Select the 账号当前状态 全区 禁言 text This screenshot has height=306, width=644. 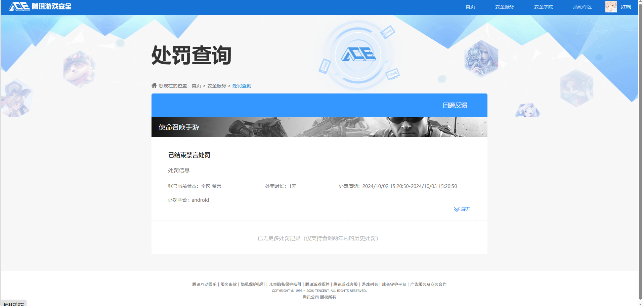pyautogui.click(x=195, y=186)
